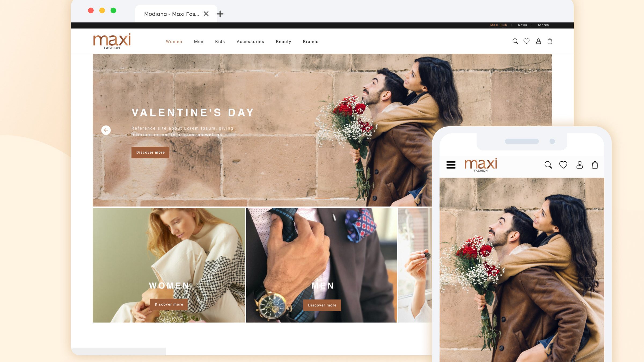The width and height of the screenshot is (644, 362).
Task: Click the WOMEN card heading text
Action: (169, 286)
